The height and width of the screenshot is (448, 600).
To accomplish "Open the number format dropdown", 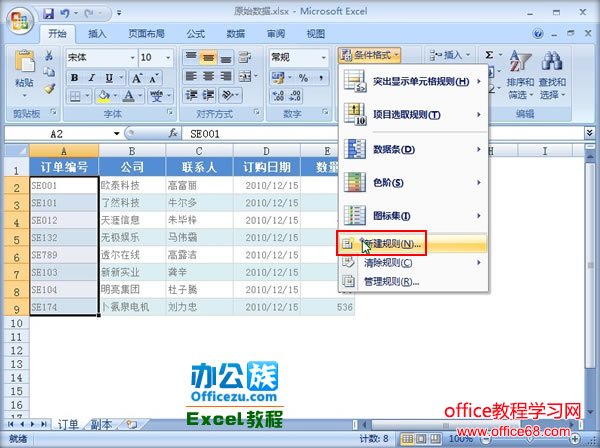I will point(324,57).
